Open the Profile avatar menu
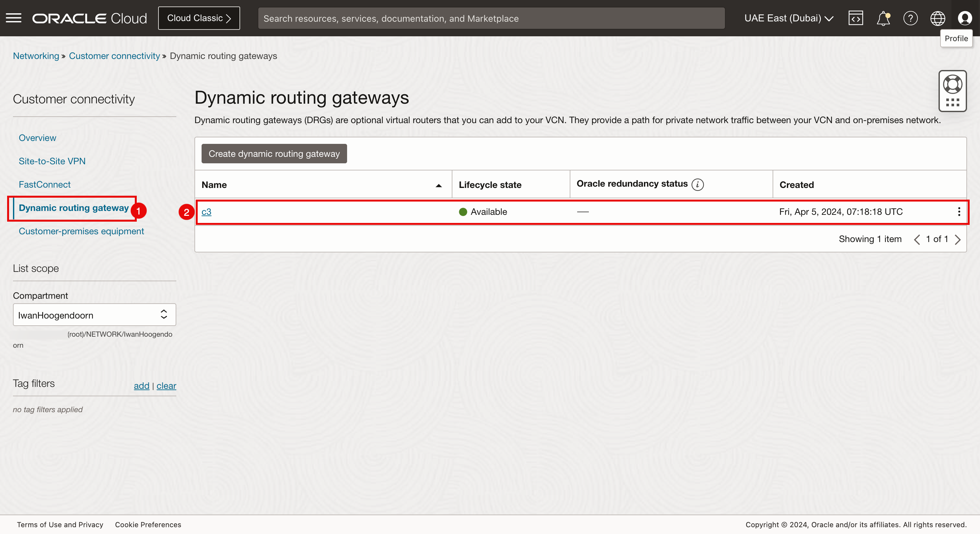Viewport: 980px width, 534px height. click(965, 18)
